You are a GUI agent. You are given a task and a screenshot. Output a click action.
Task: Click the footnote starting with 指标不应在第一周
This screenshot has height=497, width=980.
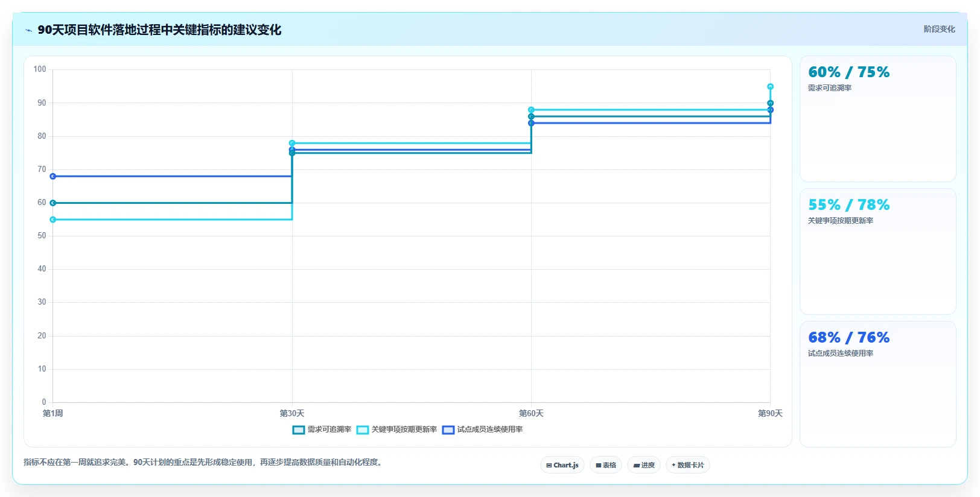[x=204, y=463]
